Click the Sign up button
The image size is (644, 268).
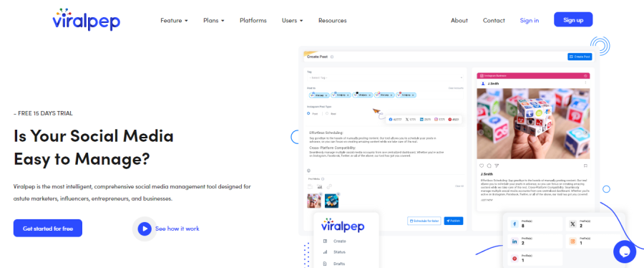click(x=573, y=20)
